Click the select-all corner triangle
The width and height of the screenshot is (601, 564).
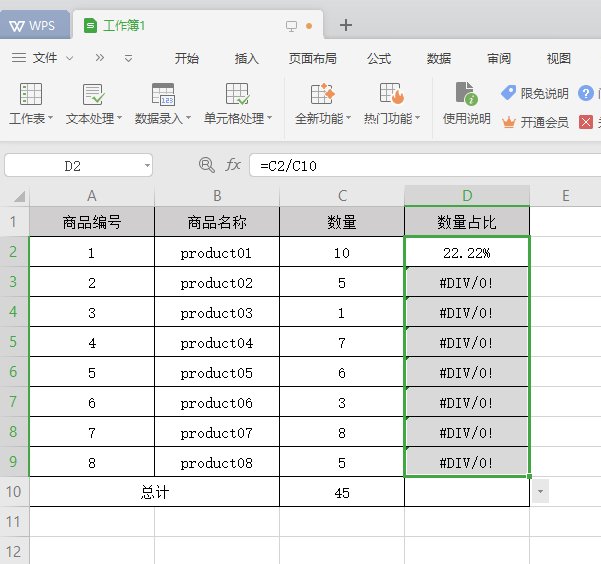(x=19, y=196)
